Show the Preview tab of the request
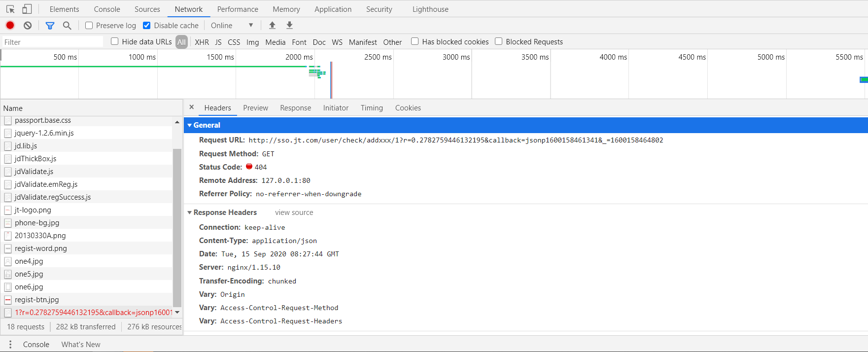This screenshot has width=868, height=352. [255, 107]
